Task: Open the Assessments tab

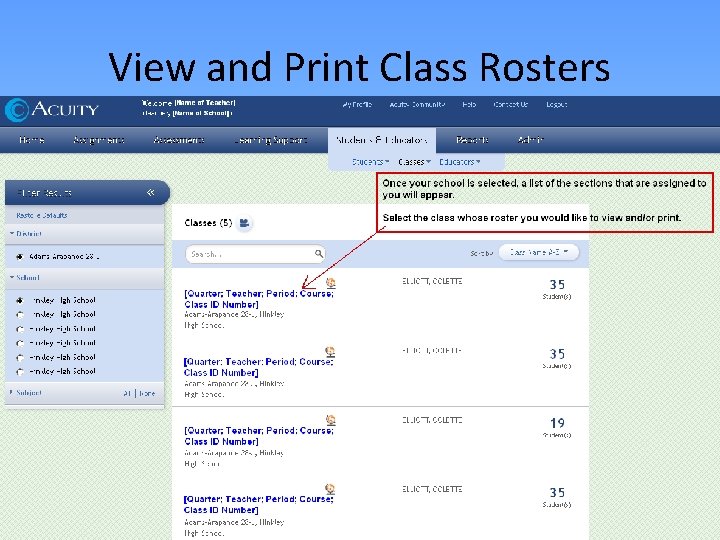Action: (x=179, y=140)
